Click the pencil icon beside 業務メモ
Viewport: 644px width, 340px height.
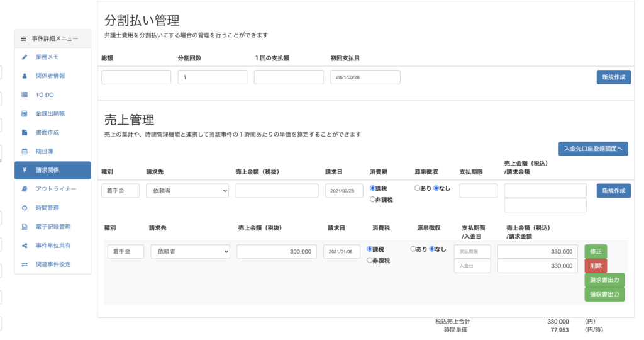point(25,57)
